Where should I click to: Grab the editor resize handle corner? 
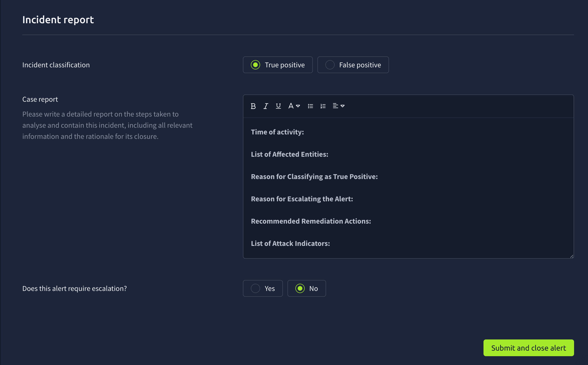[571, 256]
